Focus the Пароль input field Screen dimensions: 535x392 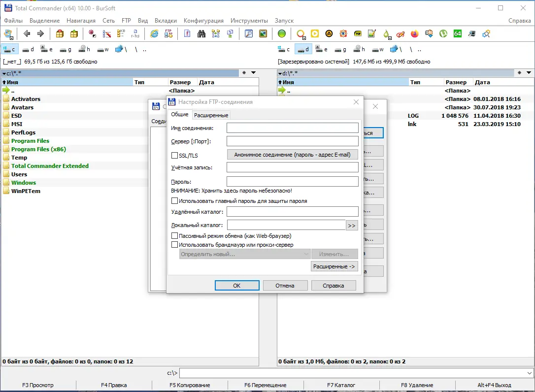(x=293, y=182)
